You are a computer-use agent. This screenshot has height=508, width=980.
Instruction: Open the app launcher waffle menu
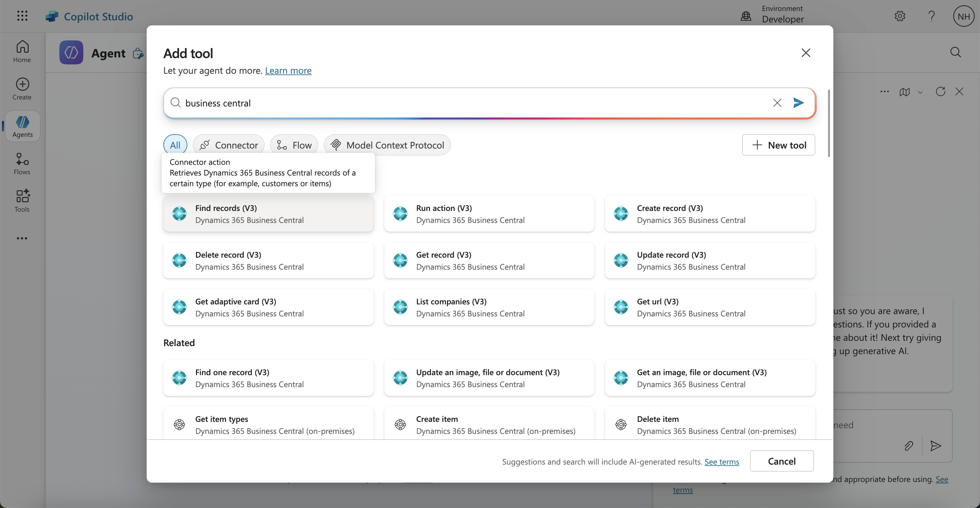click(22, 16)
